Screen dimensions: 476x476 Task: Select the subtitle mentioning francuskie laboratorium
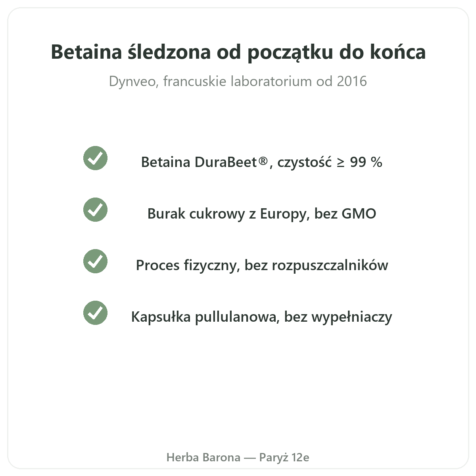[x=238, y=81]
